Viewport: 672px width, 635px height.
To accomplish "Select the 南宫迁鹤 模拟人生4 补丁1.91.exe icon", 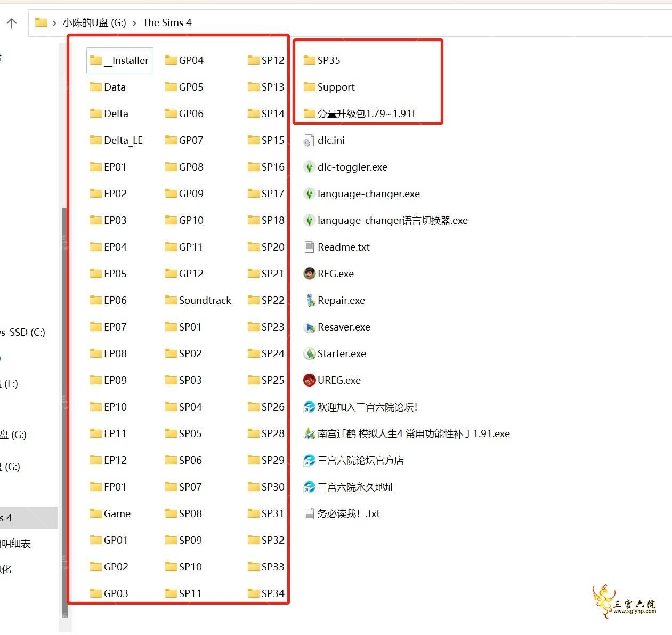I will point(309,433).
